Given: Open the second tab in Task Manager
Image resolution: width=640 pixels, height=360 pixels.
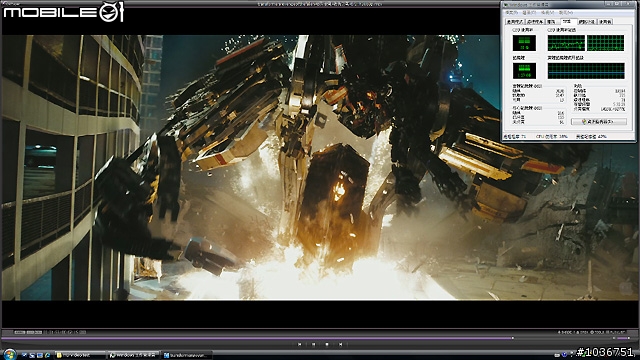Looking at the screenshot, I should [534, 22].
